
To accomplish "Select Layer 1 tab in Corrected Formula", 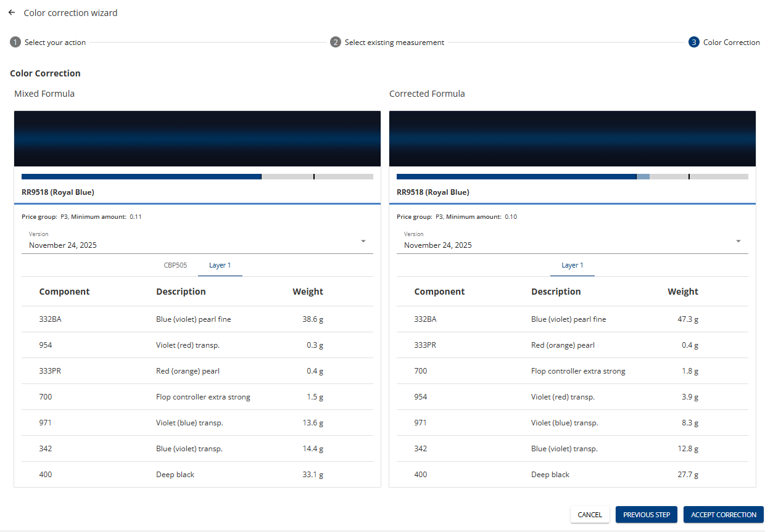I will pos(573,265).
